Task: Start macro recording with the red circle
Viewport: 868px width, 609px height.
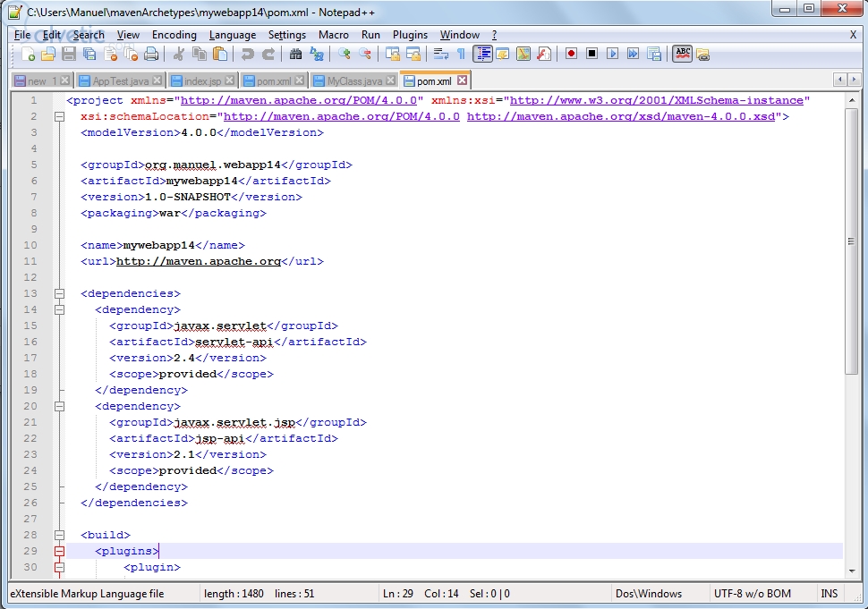Action: tap(571, 55)
